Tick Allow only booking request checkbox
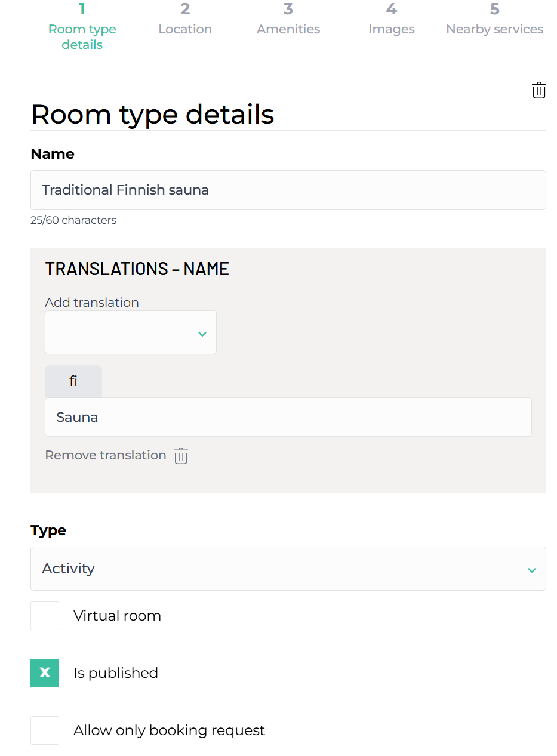The width and height of the screenshot is (557, 756). [x=45, y=730]
